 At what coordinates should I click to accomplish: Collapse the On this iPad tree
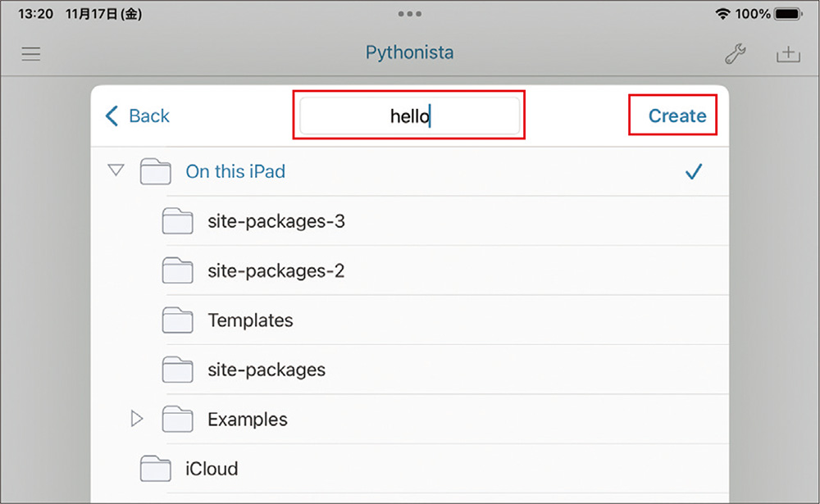(116, 170)
